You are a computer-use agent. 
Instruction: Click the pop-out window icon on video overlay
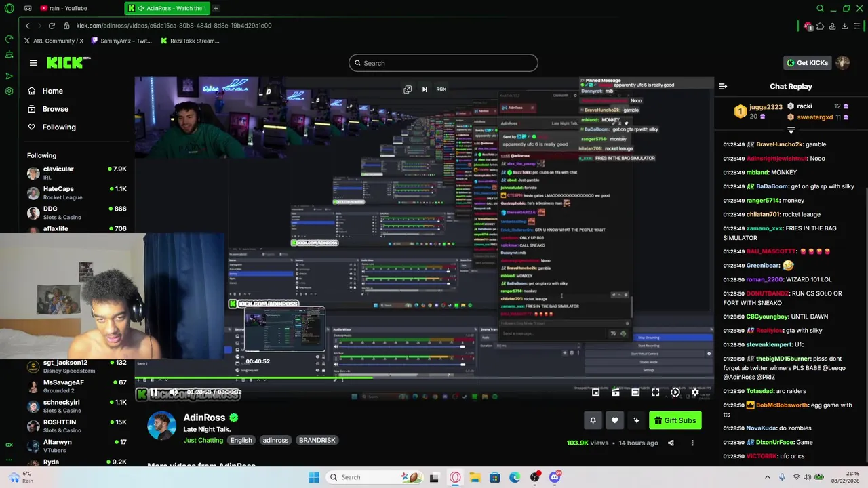pos(408,89)
